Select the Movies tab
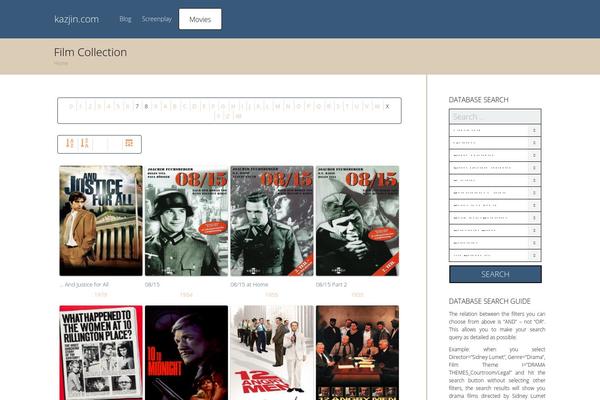Viewport: 600px width, 400px height. click(200, 19)
